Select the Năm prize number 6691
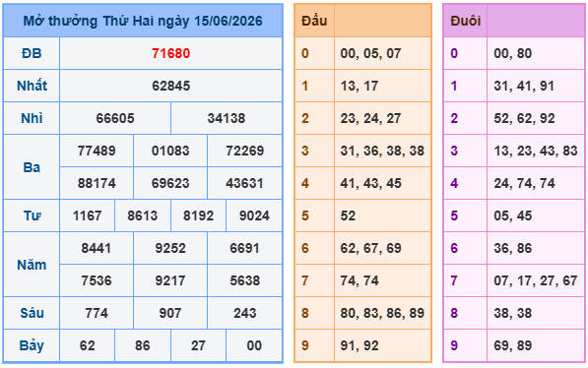Image resolution: width=588 pixels, height=368 pixels. (x=245, y=248)
